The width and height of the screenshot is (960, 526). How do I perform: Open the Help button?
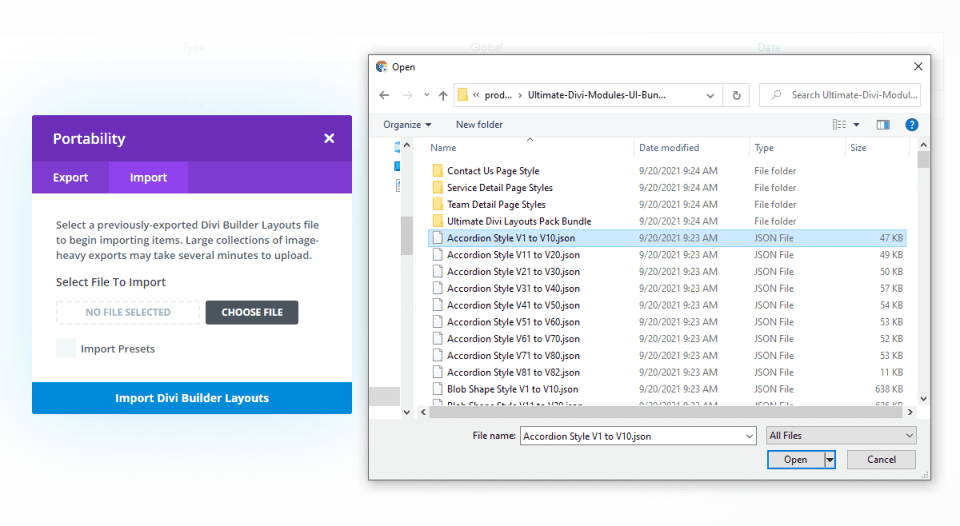[912, 125]
